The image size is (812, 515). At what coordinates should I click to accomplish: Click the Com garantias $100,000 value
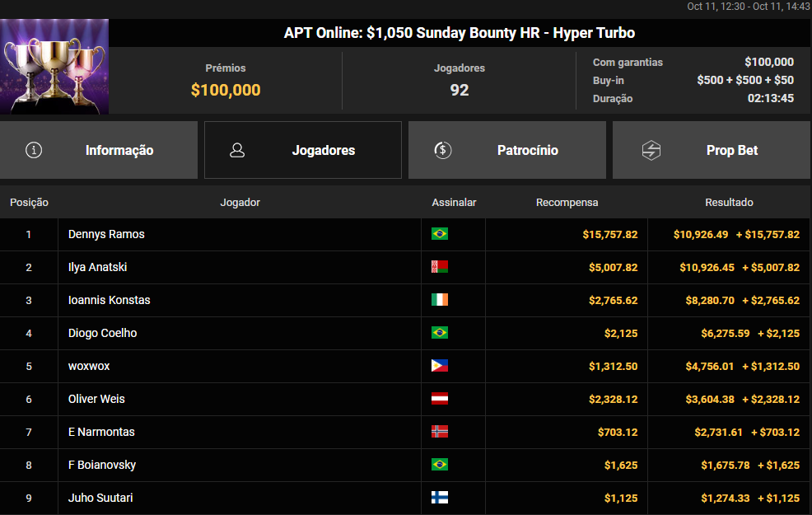(769, 62)
